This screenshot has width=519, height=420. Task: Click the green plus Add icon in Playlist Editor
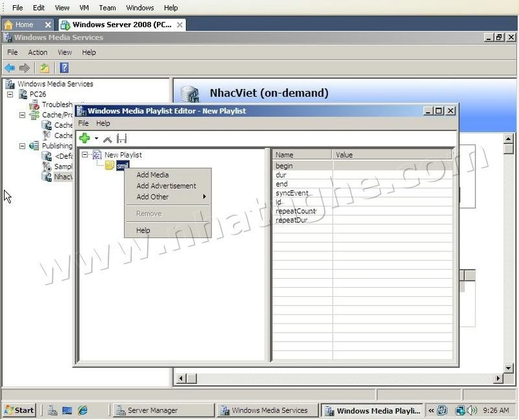tap(85, 138)
